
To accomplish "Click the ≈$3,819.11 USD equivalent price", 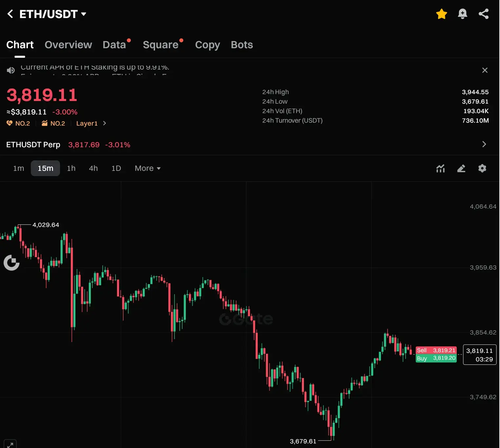I will click(x=27, y=112).
